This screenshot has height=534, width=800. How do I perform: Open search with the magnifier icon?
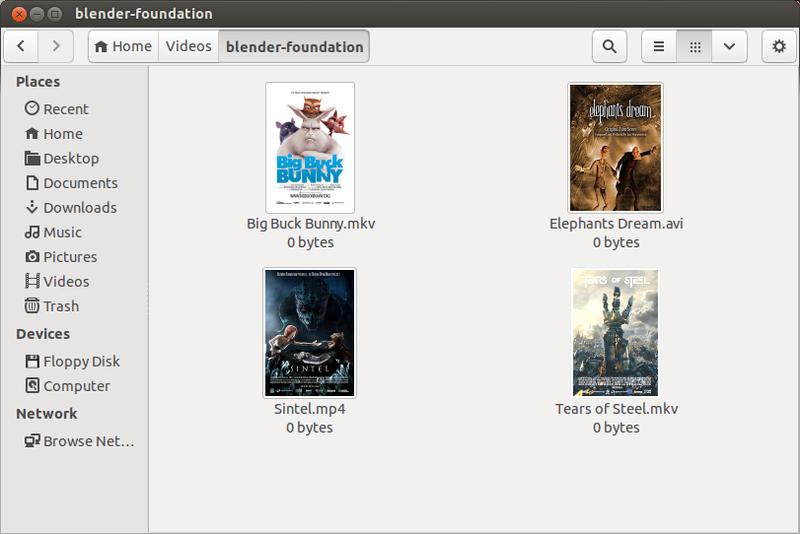(x=609, y=46)
